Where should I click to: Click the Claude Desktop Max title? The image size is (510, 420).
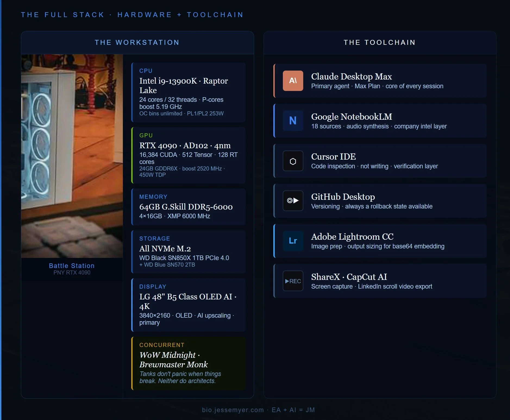(351, 77)
